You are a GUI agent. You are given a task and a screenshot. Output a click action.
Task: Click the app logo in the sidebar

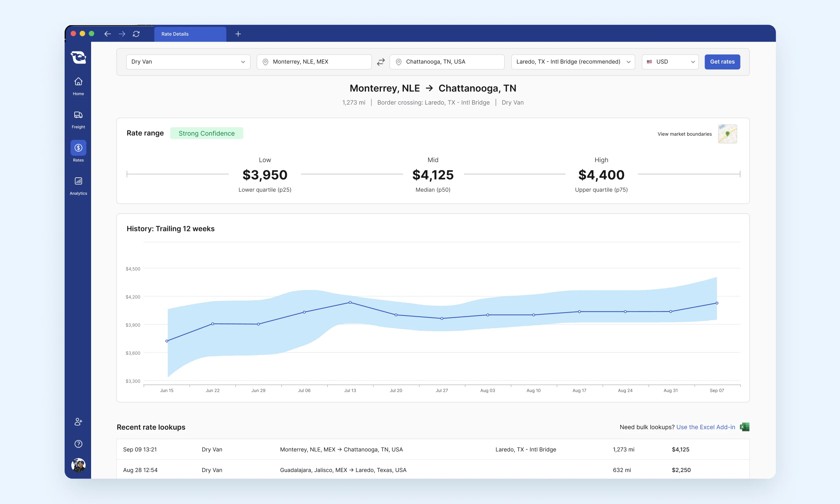(x=79, y=58)
